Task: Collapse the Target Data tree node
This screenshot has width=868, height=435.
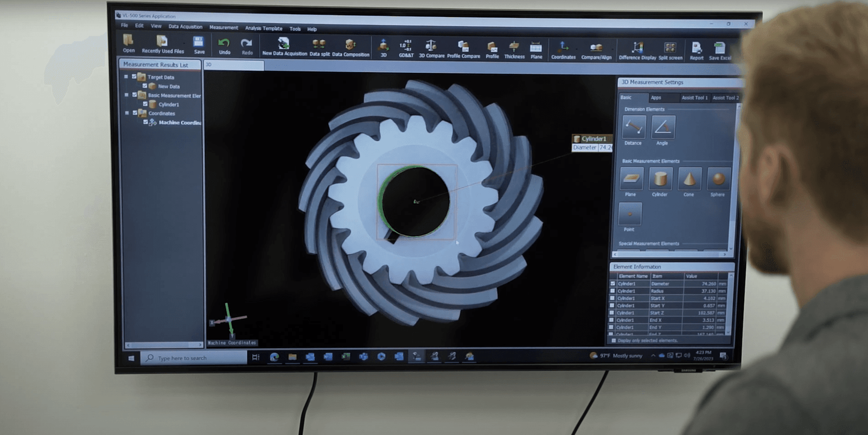Action: coord(126,77)
